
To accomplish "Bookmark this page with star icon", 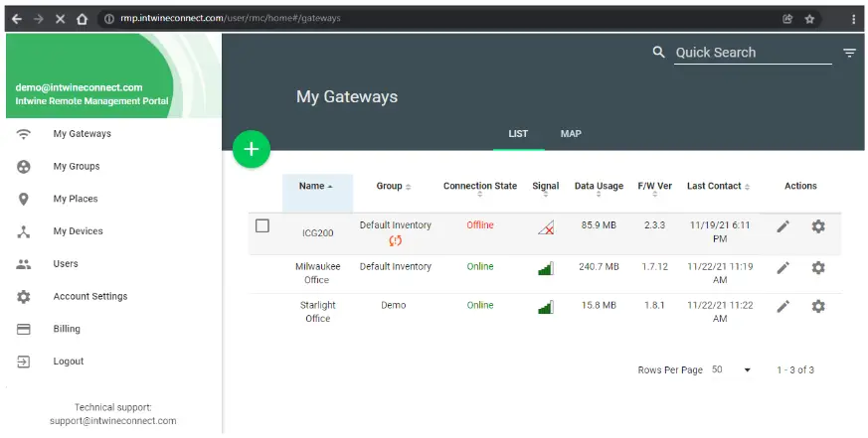I will tap(809, 19).
